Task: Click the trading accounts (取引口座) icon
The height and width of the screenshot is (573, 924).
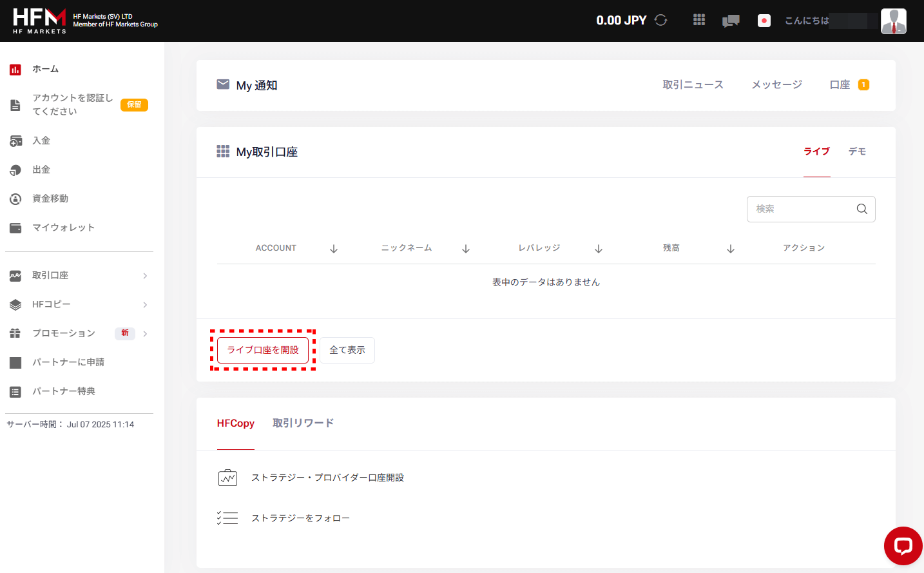Action: pyautogui.click(x=15, y=276)
